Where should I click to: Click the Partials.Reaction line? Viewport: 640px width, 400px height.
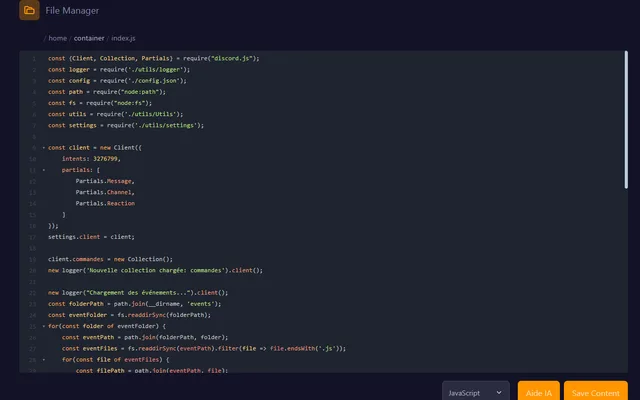(x=105, y=203)
